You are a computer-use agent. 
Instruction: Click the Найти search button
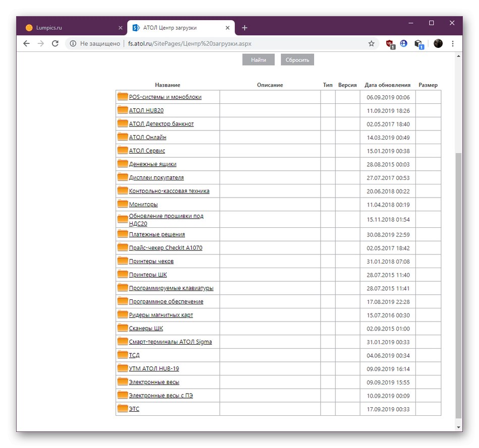pyautogui.click(x=259, y=60)
